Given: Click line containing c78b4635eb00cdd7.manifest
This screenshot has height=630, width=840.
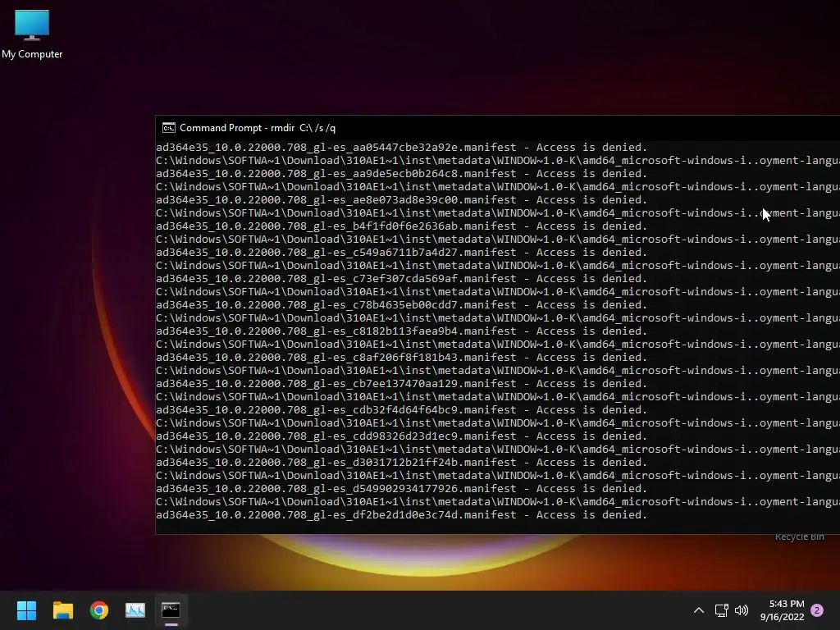Looking at the screenshot, I should pos(402,305).
